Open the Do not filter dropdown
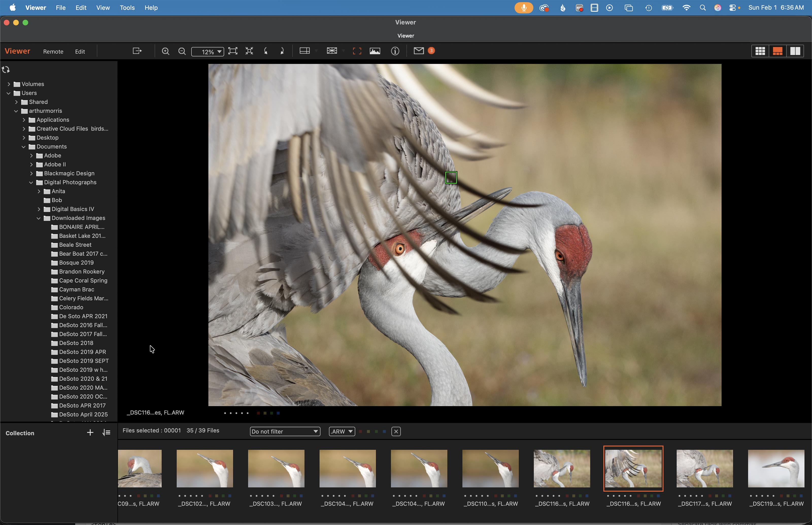Image resolution: width=812 pixels, height=525 pixels. coord(285,431)
